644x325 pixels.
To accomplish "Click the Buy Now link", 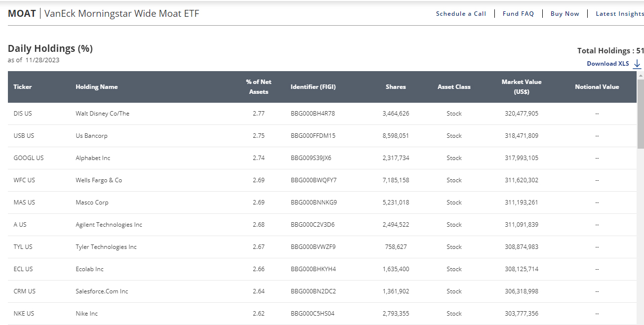I will tap(564, 13).
